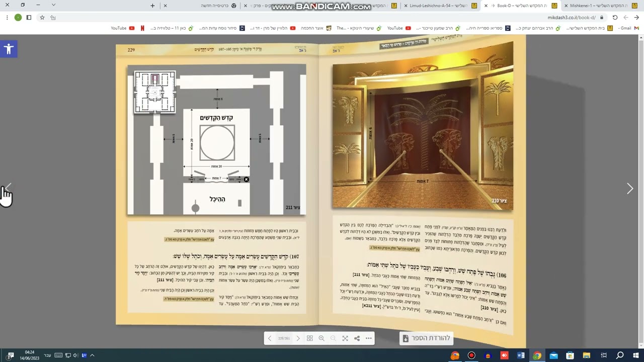
Task: Toggle fullscreen mode for the flipbook
Action: 345,338
